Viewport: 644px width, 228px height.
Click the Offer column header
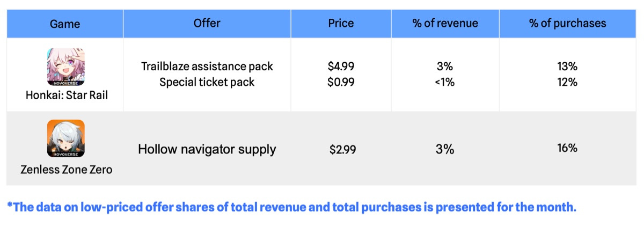(207, 24)
